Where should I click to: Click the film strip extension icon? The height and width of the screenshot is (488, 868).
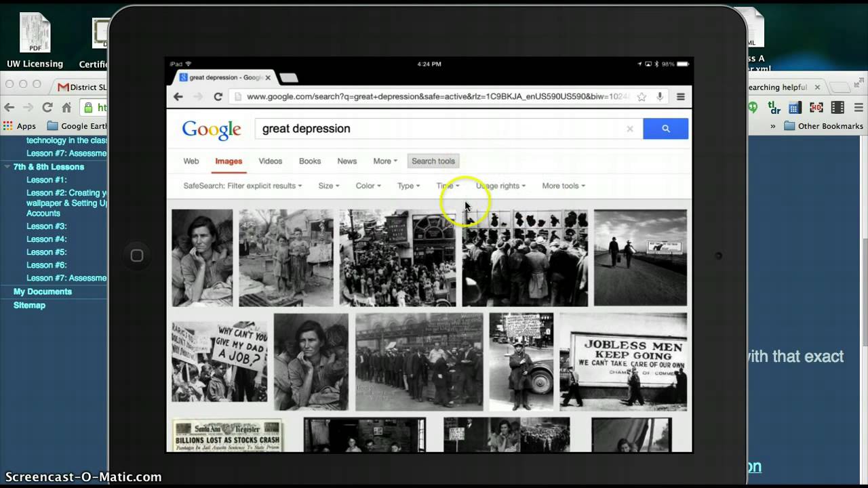(x=837, y=107)
